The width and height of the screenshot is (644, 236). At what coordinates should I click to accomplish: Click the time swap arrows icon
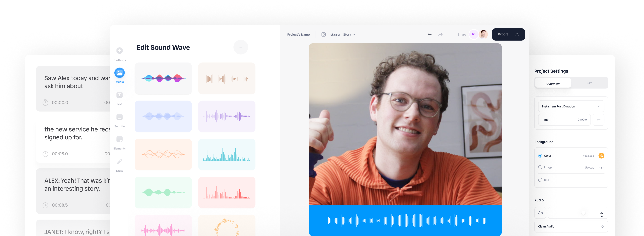tap(598, 120)
